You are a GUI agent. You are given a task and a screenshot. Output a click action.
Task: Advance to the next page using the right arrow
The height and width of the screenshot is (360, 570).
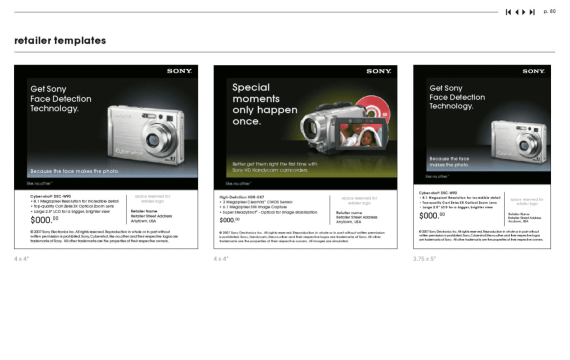click(524, 12)
